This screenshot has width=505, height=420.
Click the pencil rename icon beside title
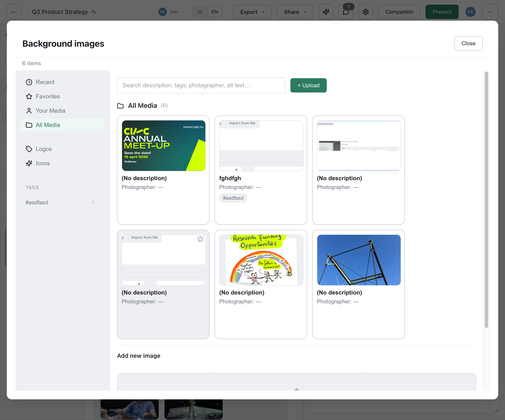tap(94, 12)
